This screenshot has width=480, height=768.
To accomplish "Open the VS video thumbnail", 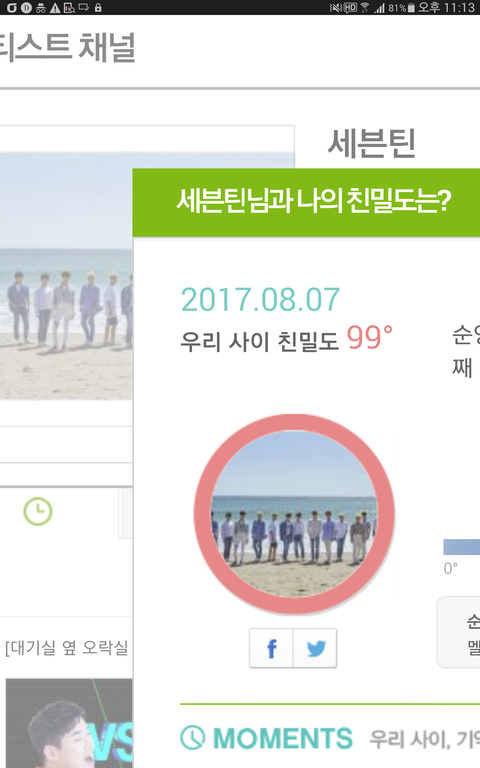I will tap(69, 723).
